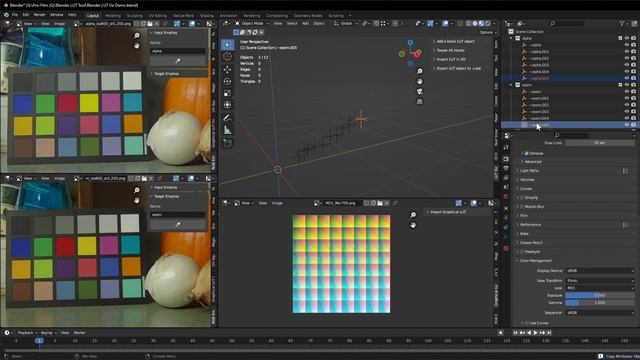The height and width of the screenshot is (360, 640).
Task: Adjust the Exposure slider
Action: [x=600, y=295]
